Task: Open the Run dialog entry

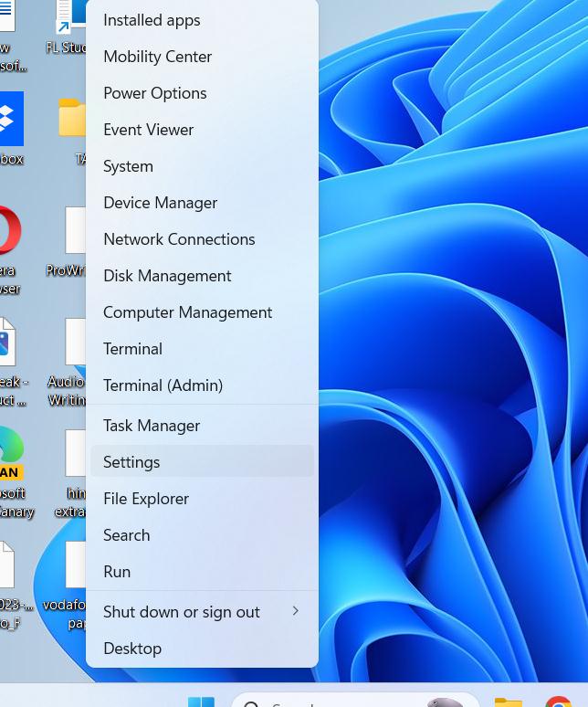Action: pyautogui.click(x=202, y=572)
